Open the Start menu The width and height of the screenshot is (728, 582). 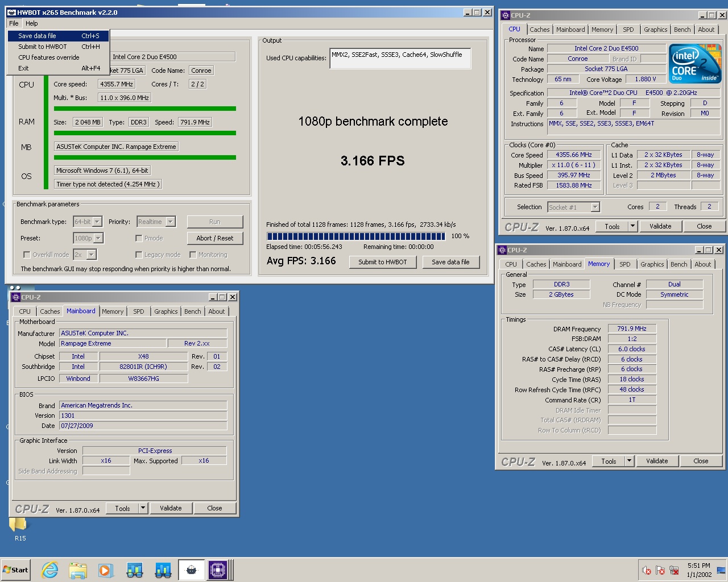[15, 569]
